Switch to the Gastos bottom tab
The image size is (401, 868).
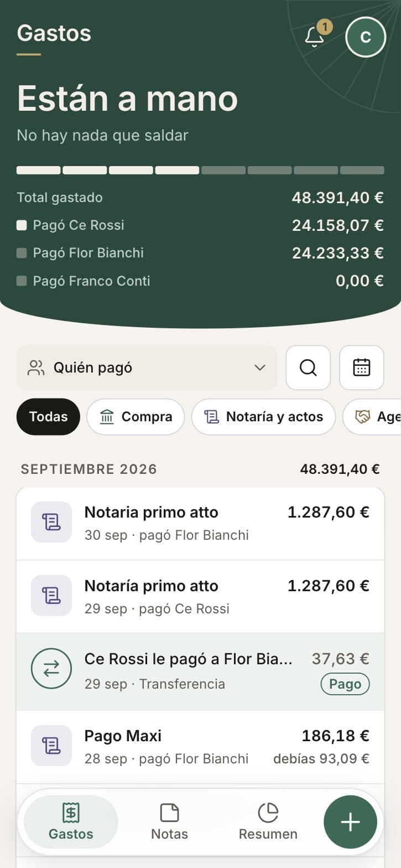(71, 822)
